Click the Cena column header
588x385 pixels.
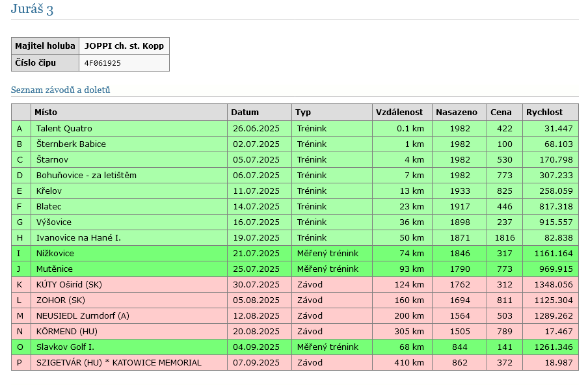click(501, 113)
